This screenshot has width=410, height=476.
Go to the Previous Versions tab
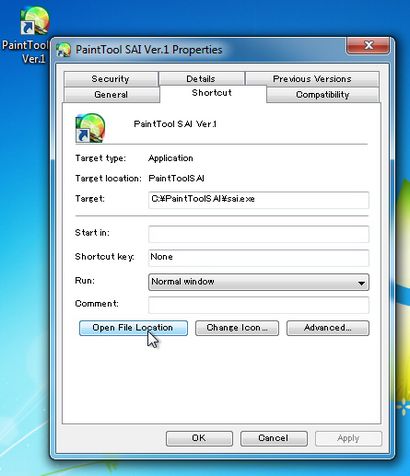tap(312, 79)
